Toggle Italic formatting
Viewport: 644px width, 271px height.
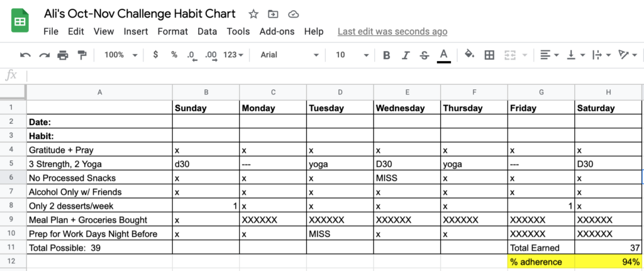(x=406, y=55)
